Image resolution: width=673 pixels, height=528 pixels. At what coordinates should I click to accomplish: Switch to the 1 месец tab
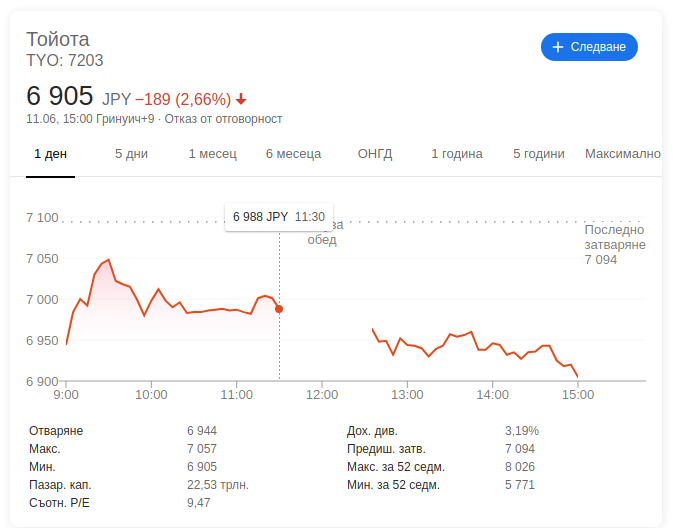(x=212, y=154)
